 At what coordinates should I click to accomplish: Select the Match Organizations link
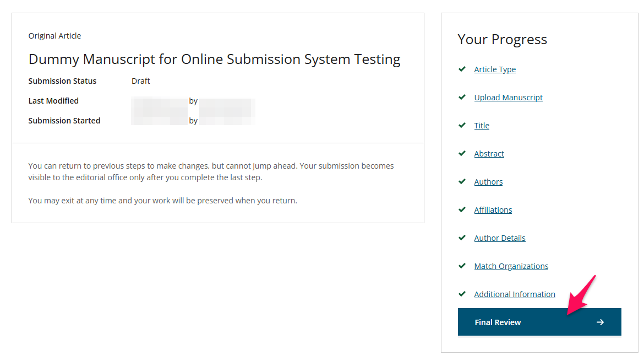pyautogui.click(x=511, y=266)
